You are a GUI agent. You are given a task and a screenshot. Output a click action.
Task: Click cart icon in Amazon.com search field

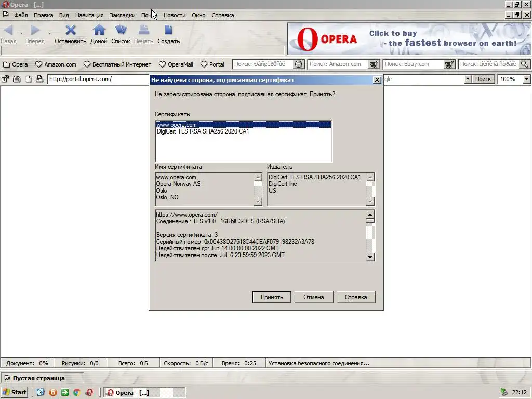(x=374, y=64)
